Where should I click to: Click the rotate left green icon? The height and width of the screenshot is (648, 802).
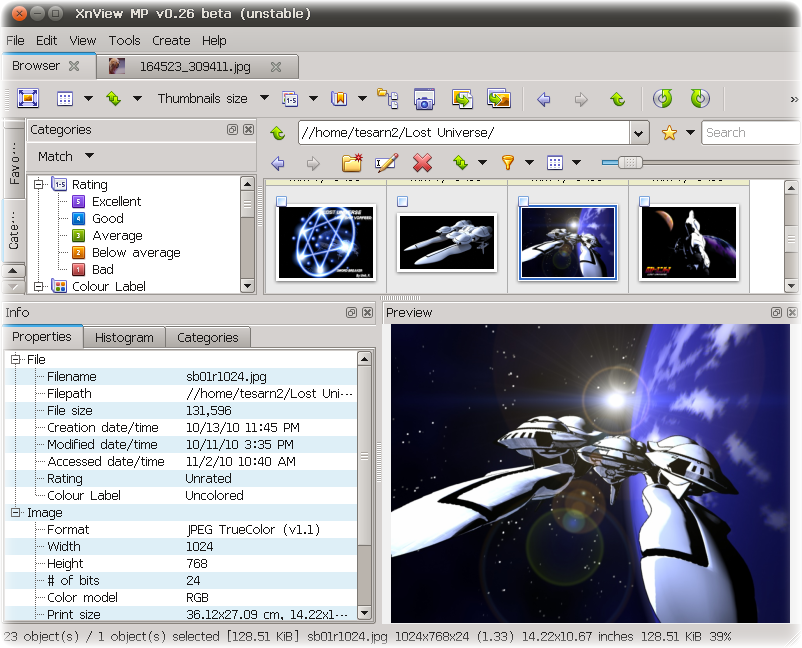click(x=662, y=99)
